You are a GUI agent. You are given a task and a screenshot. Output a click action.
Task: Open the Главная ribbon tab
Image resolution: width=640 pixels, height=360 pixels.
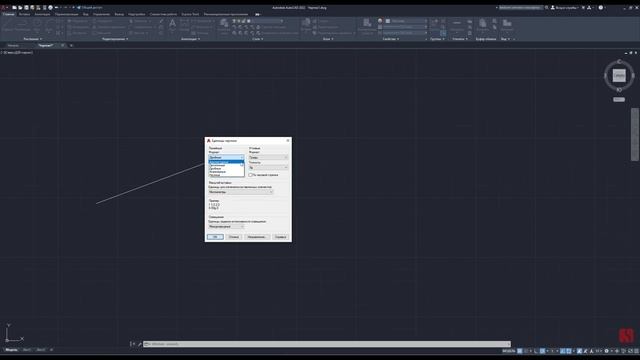coord(9,14)
